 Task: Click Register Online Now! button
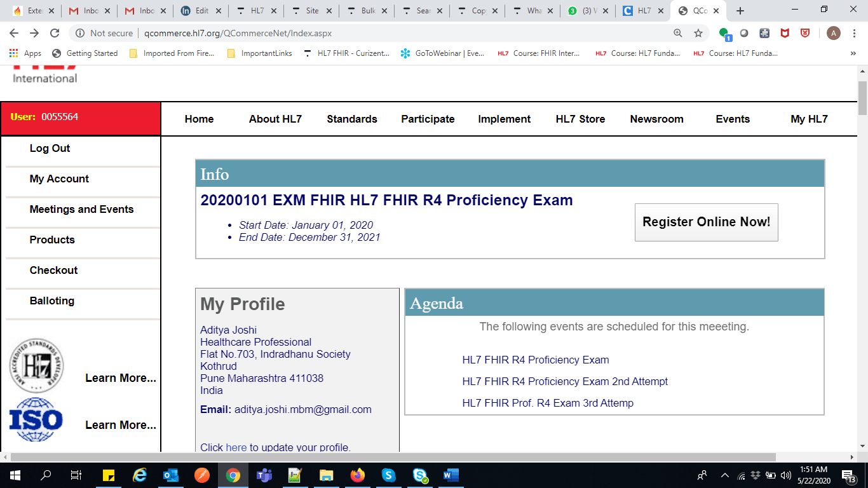tap(706, 222)
